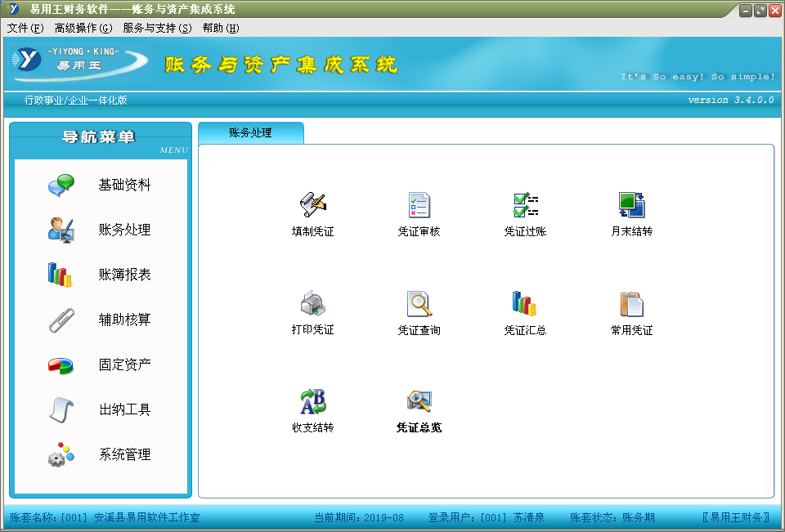Open the 凭证审核 checklist icon
This screenshot has height=532, width=785.
click(419, 204)
